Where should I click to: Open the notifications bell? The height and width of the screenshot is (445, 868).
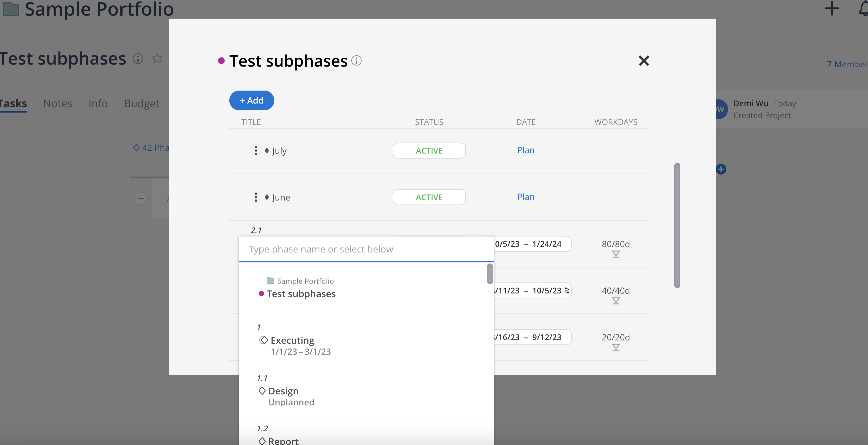[x=863, y=8]
